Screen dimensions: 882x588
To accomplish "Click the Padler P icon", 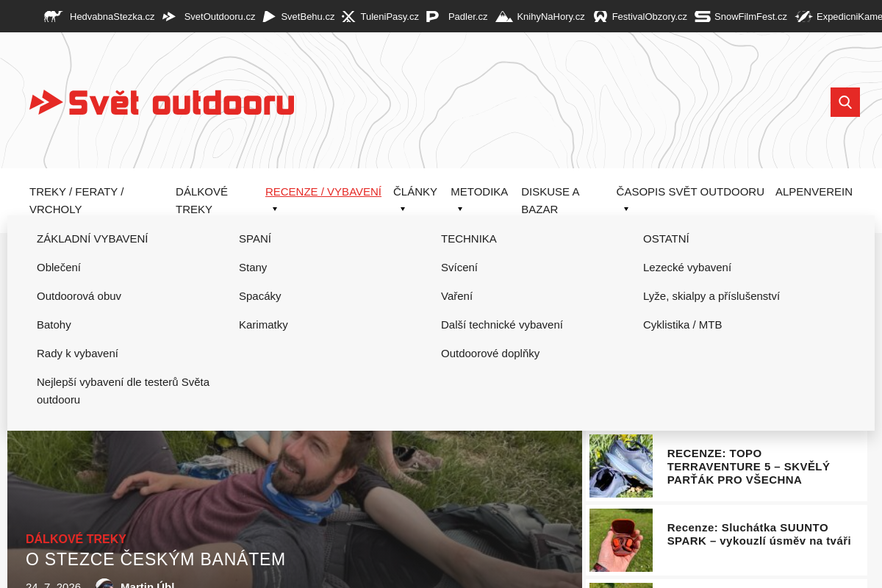I will click(432, 16).
